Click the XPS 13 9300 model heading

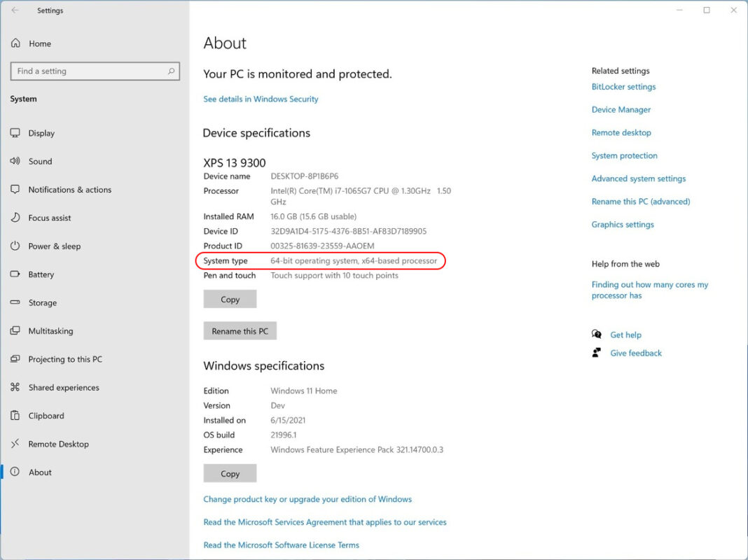click(234, 162)
